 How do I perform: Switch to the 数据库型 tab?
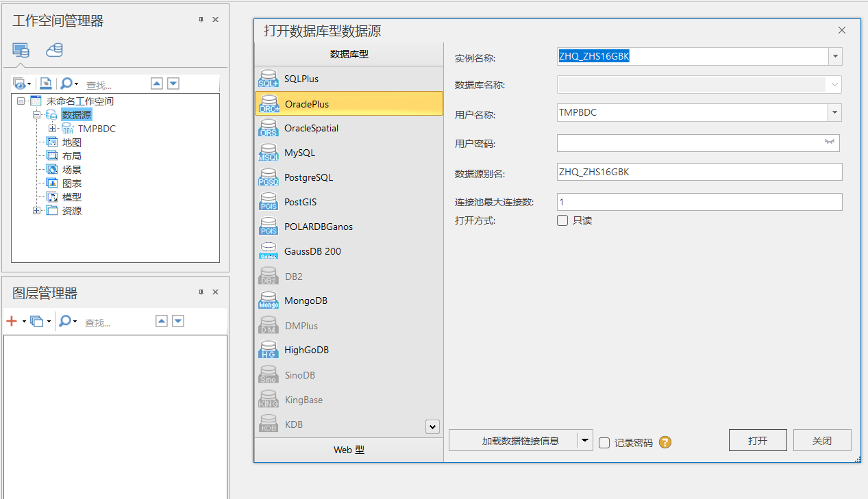(x=349, y=54)
